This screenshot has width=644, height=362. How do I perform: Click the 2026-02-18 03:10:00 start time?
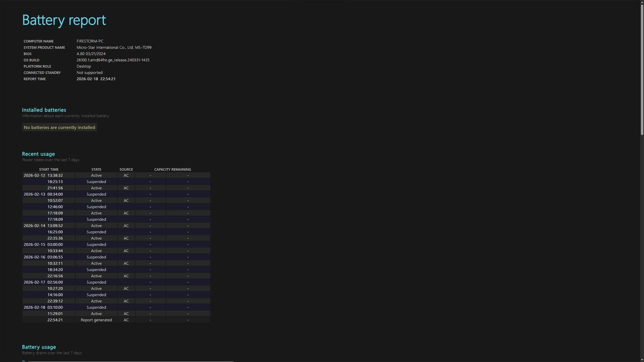coord(43,307)
